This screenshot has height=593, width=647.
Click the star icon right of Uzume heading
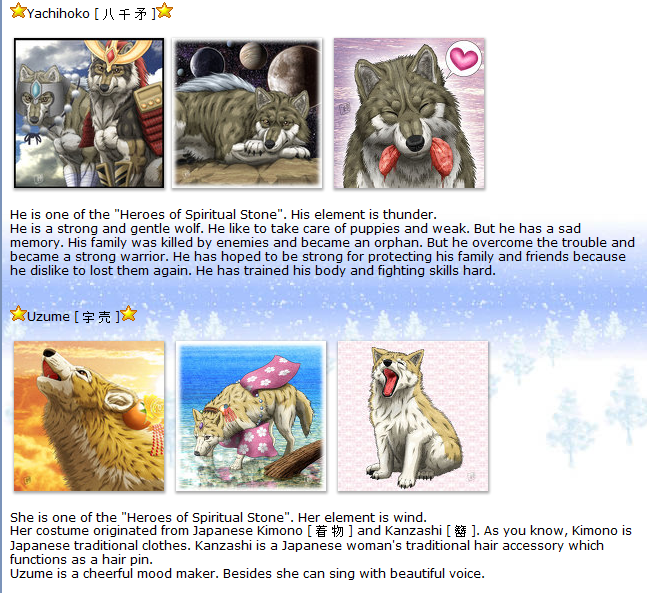[129, 313]
